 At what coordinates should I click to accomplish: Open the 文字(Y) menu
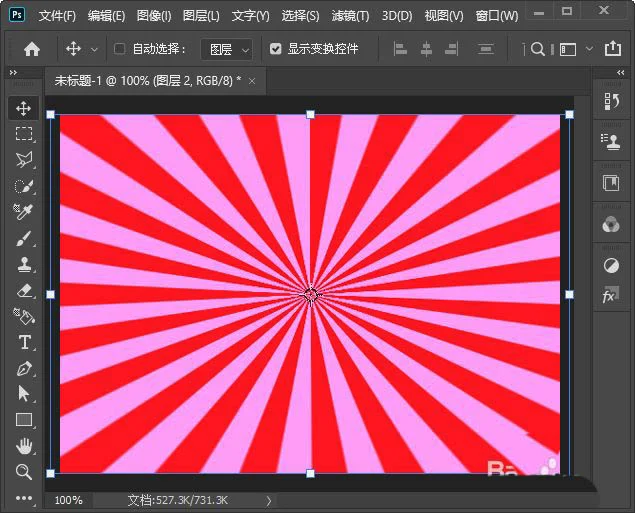[x=250, y=16]
